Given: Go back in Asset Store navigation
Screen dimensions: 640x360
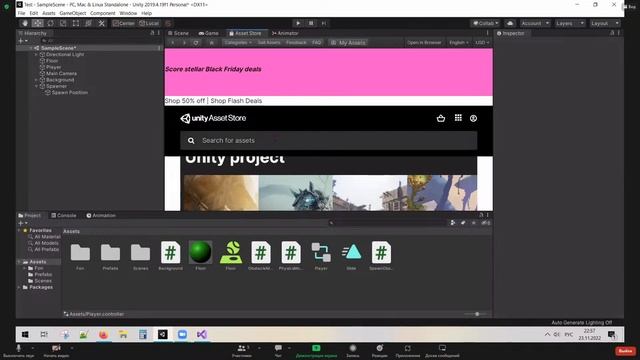Looking at the screenshot, I should 173,42.
